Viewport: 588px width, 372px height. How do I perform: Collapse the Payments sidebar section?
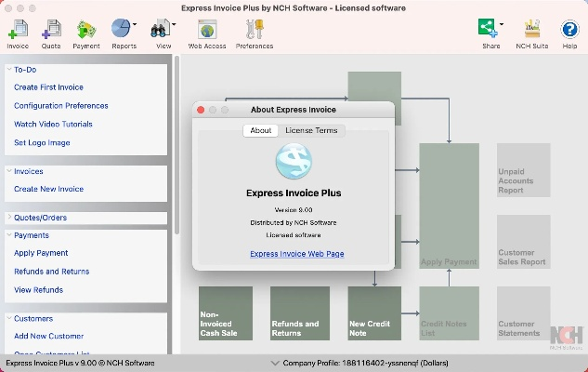coord(9,235)
